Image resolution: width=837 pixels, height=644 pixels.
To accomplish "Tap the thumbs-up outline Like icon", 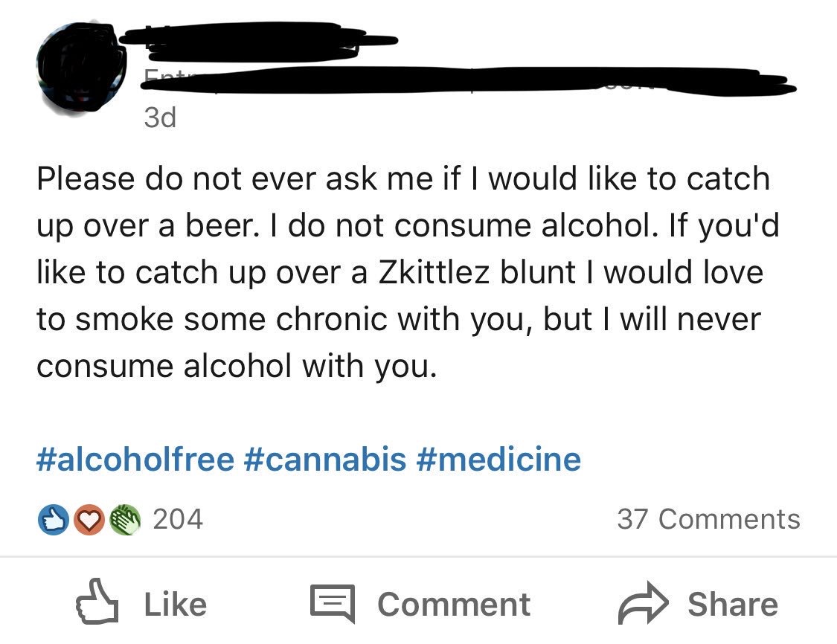I will tap(98, 605).
